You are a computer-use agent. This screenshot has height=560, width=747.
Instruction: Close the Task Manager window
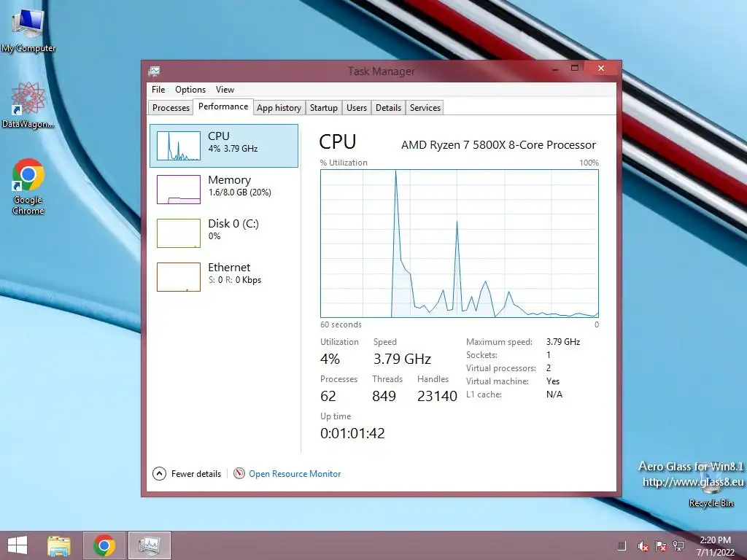[x=601, y=68]
